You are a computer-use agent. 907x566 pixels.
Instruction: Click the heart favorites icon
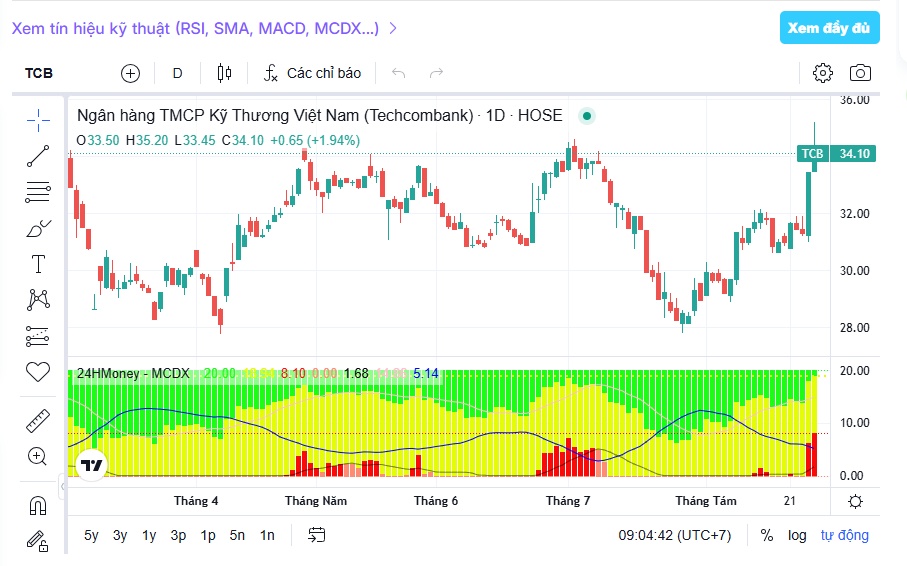click(x=38, y=372)
